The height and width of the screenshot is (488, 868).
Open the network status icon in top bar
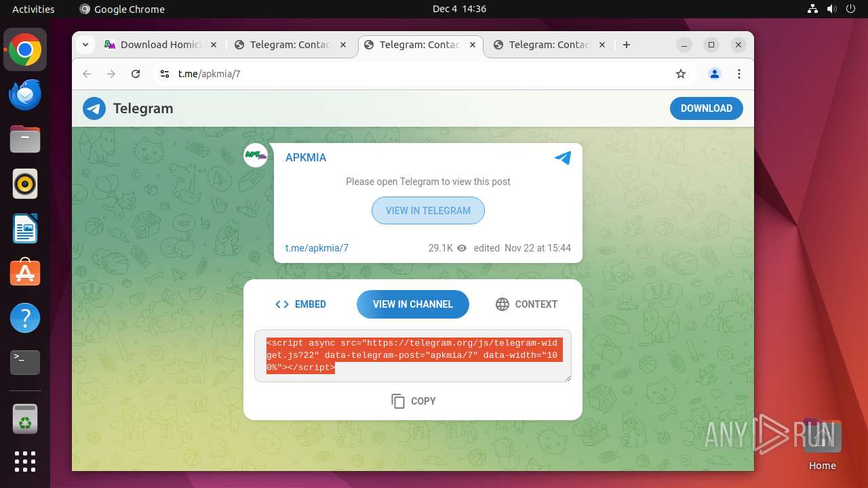pos(812,9)
